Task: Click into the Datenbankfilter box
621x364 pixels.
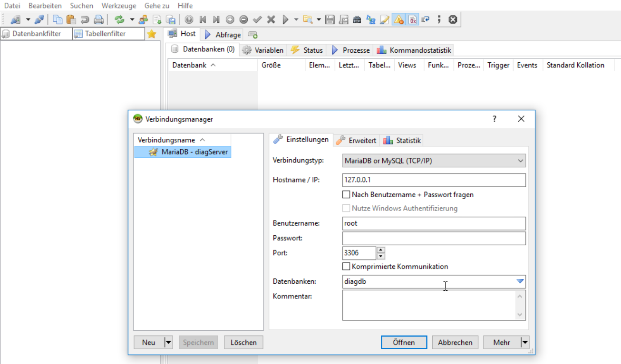Action: pyautogui.click(x=36, y=34)
